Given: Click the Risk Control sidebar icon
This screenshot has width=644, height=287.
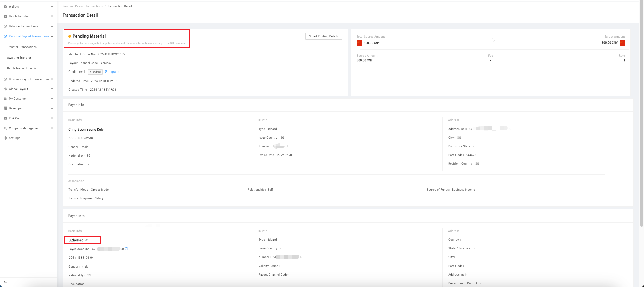Looking at the screenshot, I should pos(5,118).
